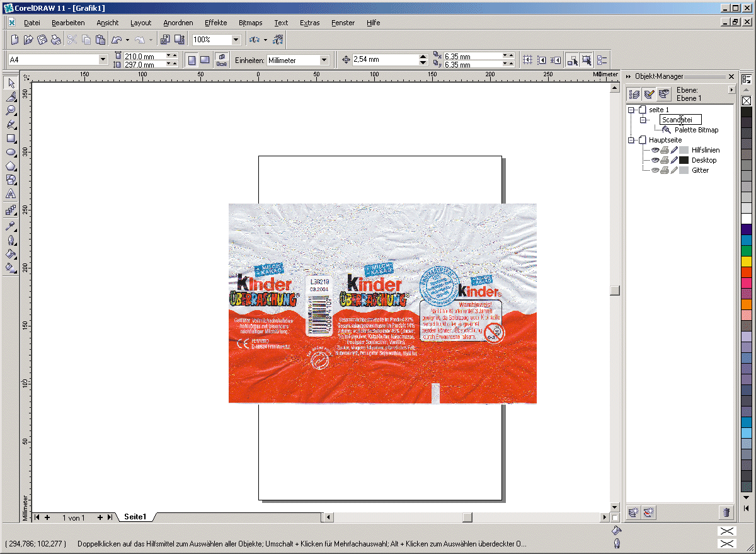
Task: Select the Seite1 page tab
Action: [x=135, y=517]
